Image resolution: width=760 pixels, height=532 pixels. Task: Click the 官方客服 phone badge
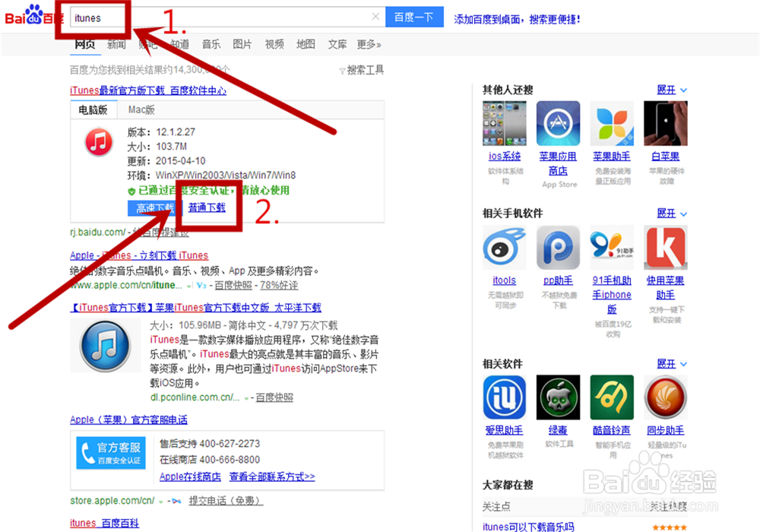[111, 452]
